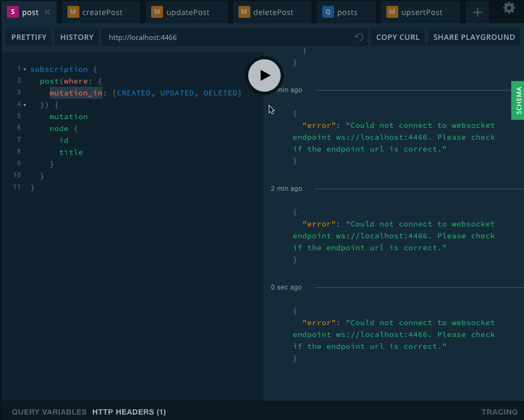This screenshot has height=420, width=524.
Task: Click the error message under 2 min ago
Action: (x=394, y=236)
